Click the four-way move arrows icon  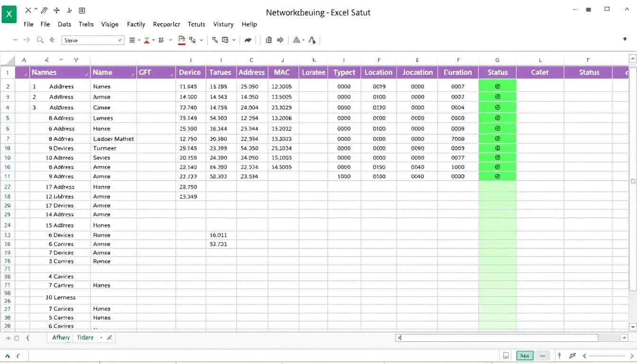pos(57,10)
